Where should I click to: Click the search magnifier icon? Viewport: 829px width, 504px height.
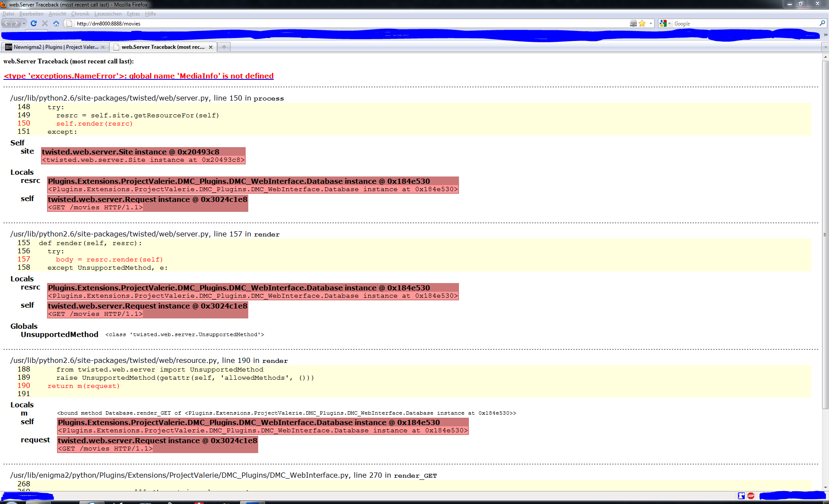coord(822,23)
